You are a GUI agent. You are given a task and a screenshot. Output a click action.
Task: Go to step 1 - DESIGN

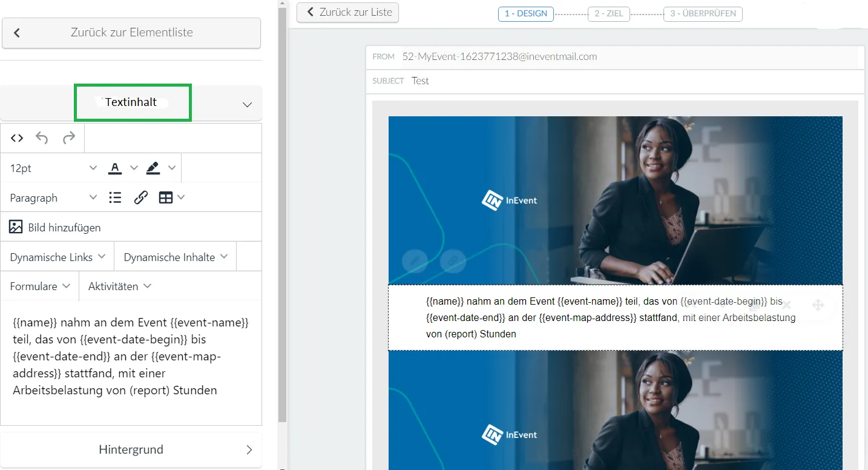pos(526,13)
